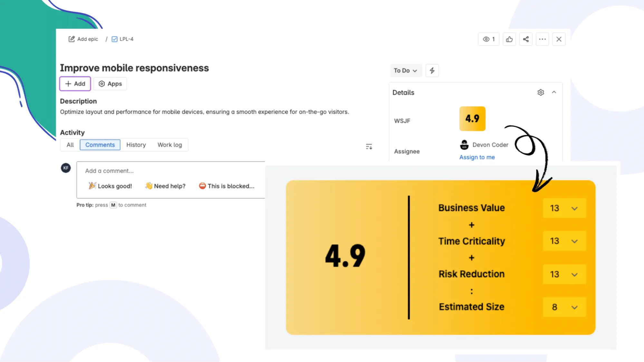Select the Work log activity tab
Viewport: 644px width, 362px height.
click(169, 145)
